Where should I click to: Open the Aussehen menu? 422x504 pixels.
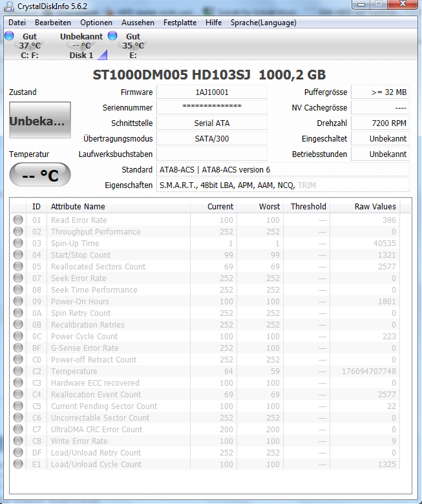[138, 23]
